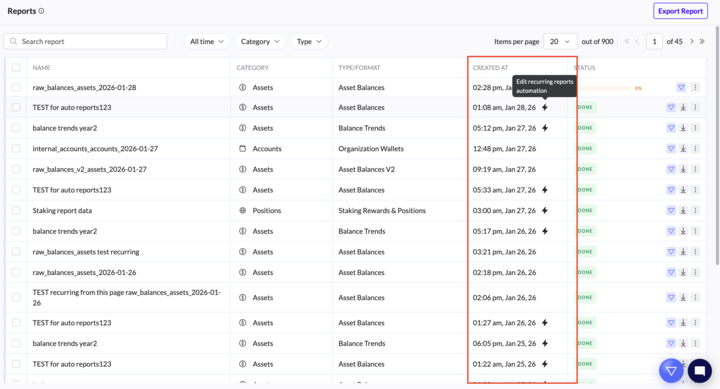This screenshot has width=720, height=389.
Task: Click the page number field showing 1
Action: tap(654, 41)
